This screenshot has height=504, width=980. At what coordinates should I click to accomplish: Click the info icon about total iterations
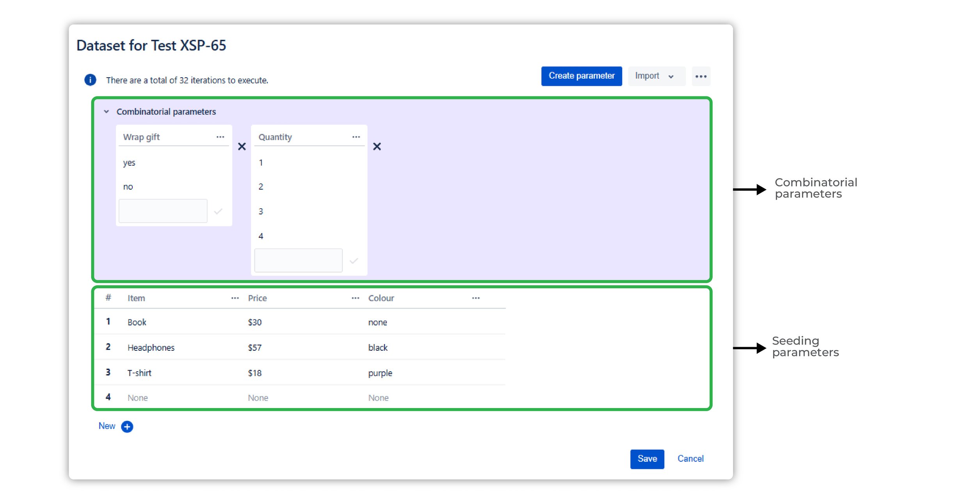tap(90, 80)
